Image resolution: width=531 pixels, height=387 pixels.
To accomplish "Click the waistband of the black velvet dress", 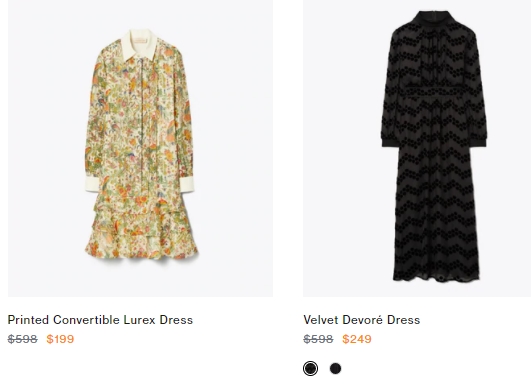I will pyautogui.click(x=433, y=91).
